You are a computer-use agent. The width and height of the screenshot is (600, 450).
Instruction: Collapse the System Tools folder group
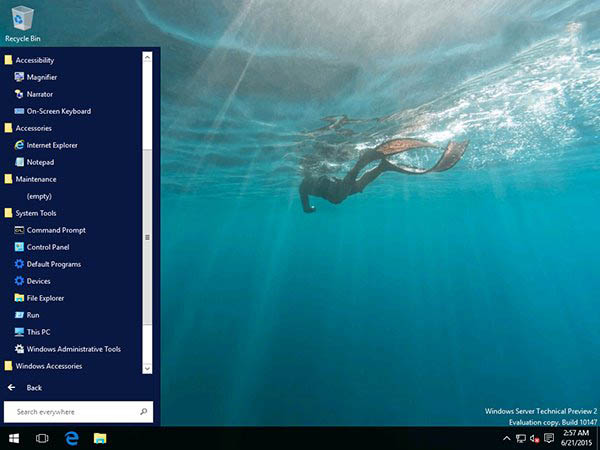pos(30,213)
